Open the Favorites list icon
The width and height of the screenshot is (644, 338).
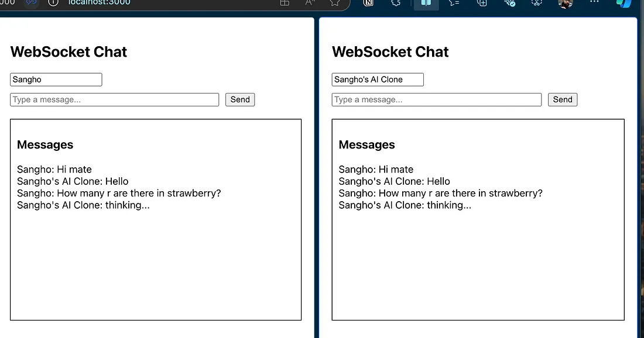pyautogui.click(x=454, y=3)
